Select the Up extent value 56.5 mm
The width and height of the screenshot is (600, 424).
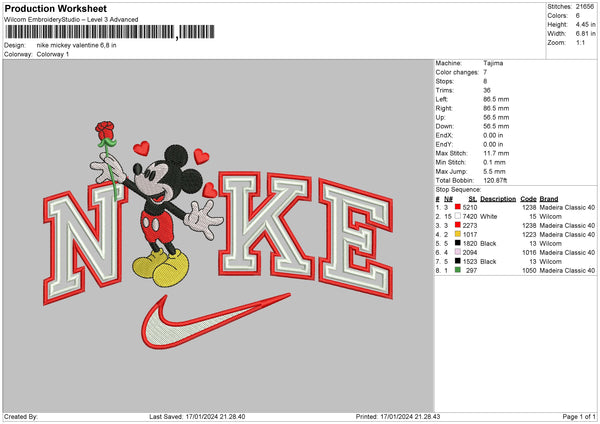tap(496, 117)
